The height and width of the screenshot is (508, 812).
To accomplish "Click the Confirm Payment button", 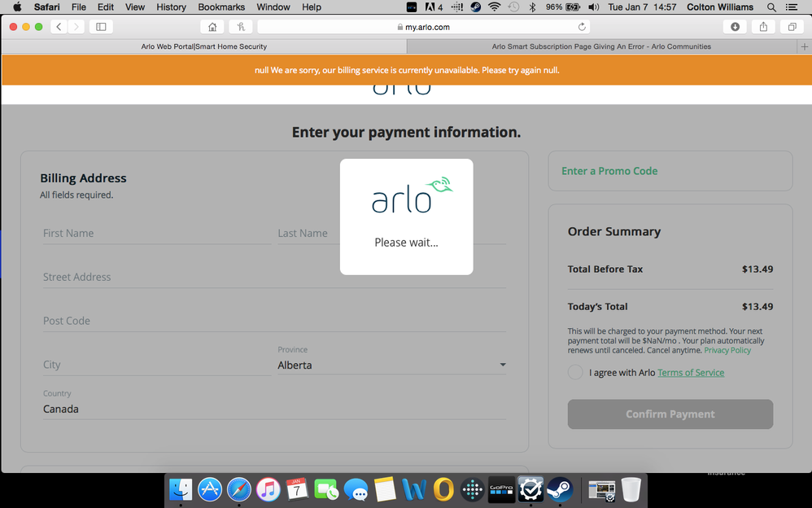I will 670,414.
